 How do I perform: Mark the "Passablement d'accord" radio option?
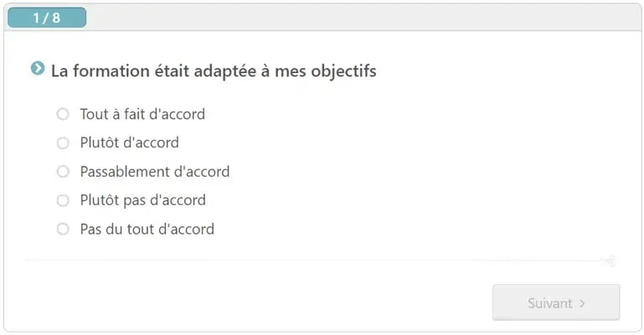click(x=63, y=172)
